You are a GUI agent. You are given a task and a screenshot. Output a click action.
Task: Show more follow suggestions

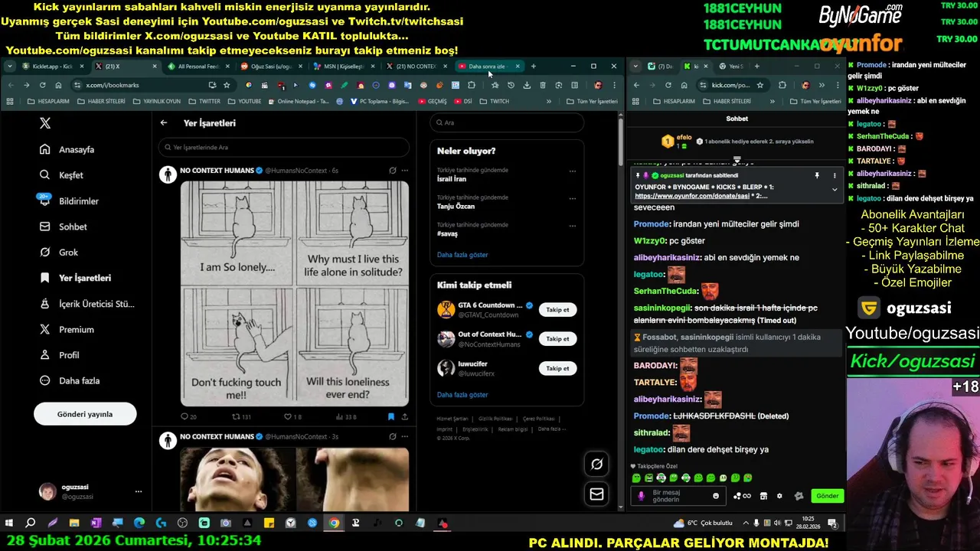462,395
